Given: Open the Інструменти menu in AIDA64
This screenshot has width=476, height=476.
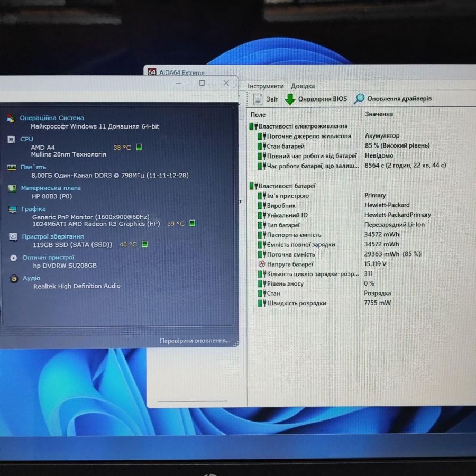Looking at the screenshot, I should pyautogui.click(x=266, y=86).
